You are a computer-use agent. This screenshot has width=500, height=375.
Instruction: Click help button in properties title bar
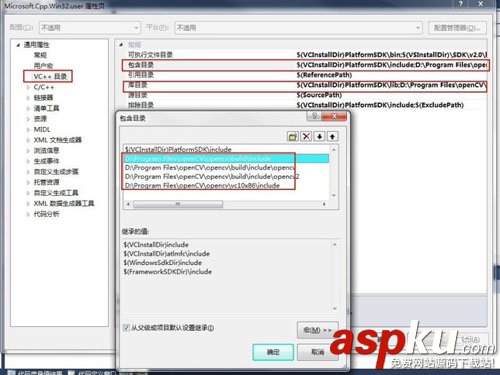point(461,4)
